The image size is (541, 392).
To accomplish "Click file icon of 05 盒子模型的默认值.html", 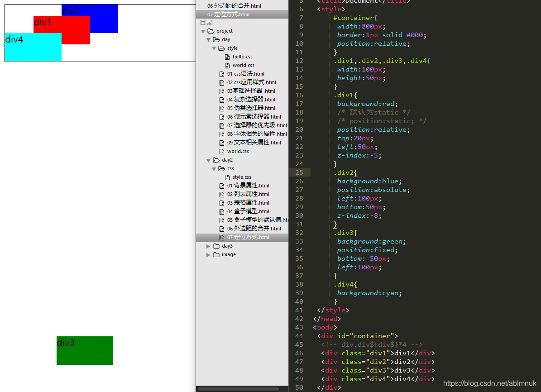I will click(x=222, y=220).
